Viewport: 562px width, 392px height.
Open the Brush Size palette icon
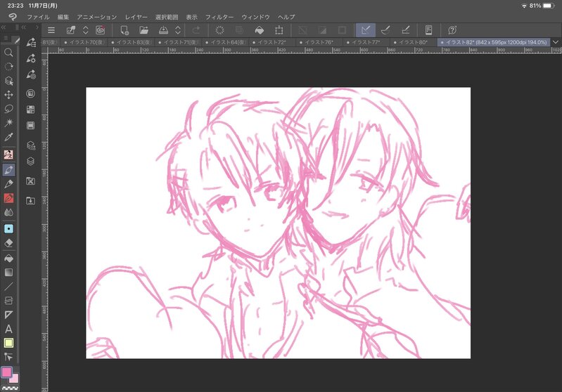pyautogui.click(x=31, y=74)
